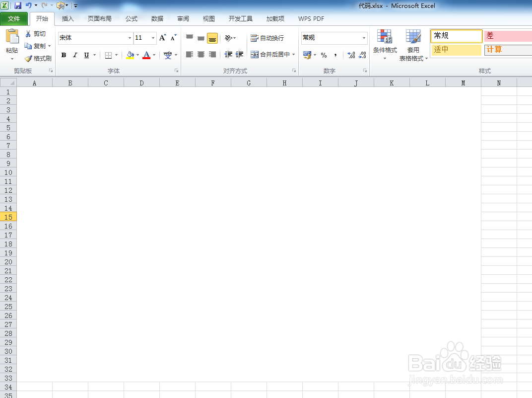
Task: Expand the fill color dropdown arrow
Action: (138, 55)
